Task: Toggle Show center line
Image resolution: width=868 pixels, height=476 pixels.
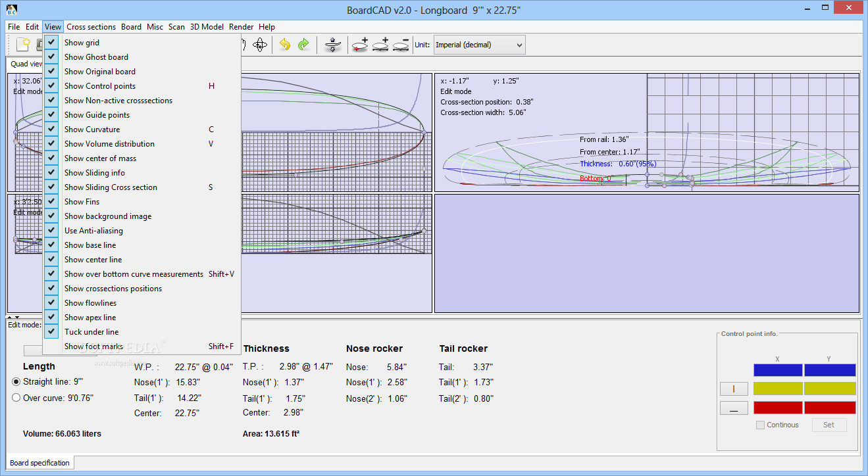Action: click(x=142, y=260)
